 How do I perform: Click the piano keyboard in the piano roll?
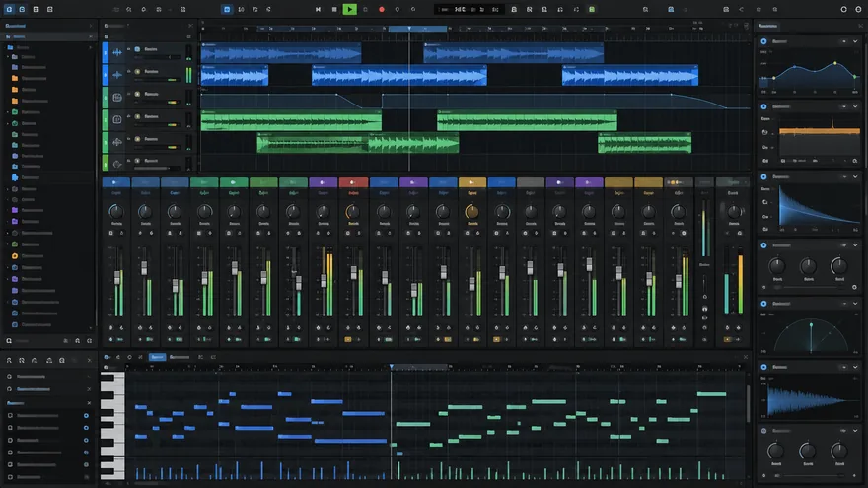(112, 426)
